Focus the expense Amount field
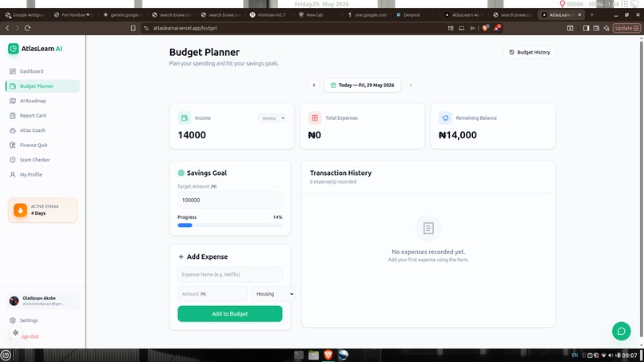Screen dimensions: 644x362 tap(212, 294)
